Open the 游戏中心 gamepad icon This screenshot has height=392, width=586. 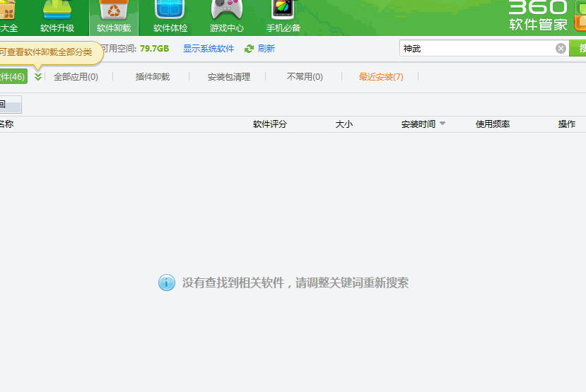pos(227,10)
